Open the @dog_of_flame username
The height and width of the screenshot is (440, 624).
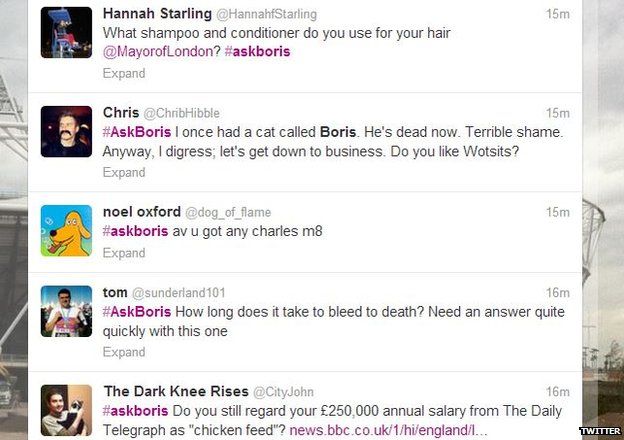tap(228, 212)
